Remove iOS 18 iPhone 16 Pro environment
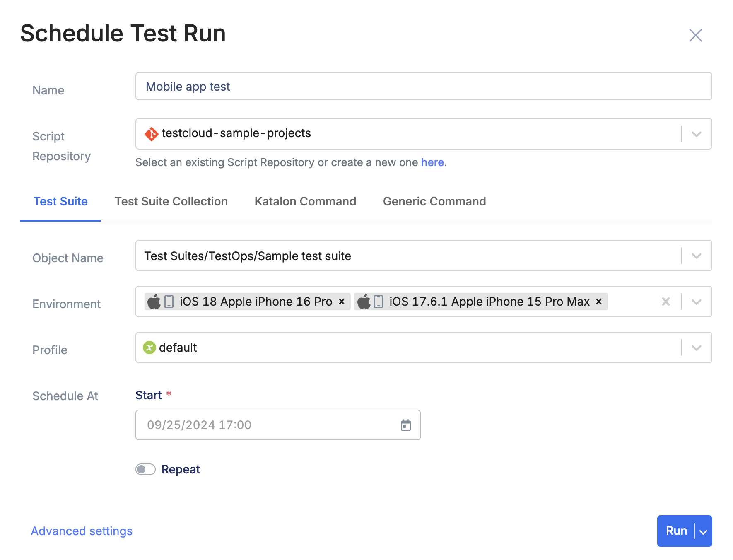 pyautogui.click(x=342, y=302)
